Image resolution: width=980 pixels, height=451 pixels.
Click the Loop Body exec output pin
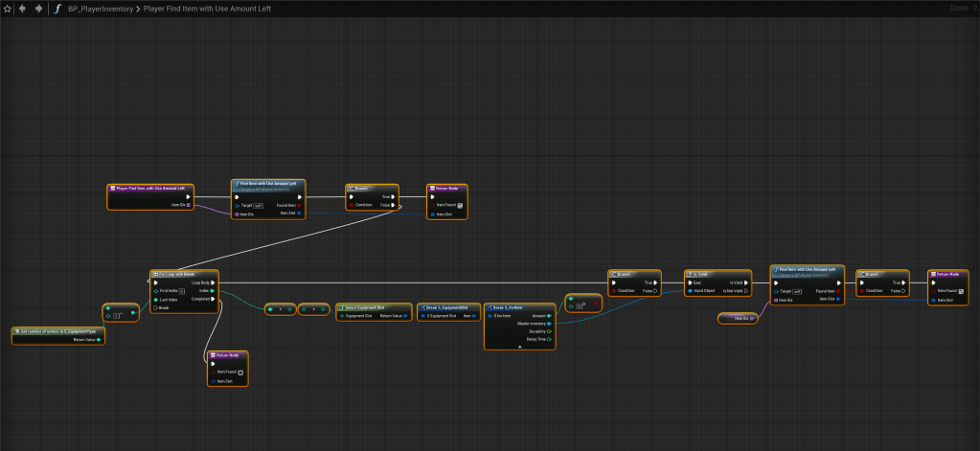click(x=213, y=283)
